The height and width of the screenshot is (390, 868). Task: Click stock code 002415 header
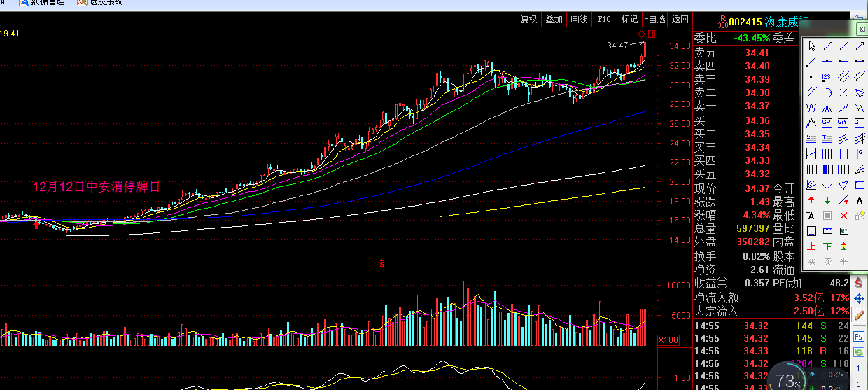[745, 22]
